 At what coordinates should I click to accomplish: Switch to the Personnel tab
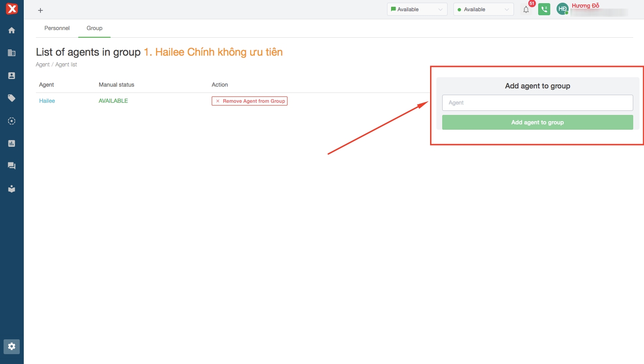[x=57, y=28]
